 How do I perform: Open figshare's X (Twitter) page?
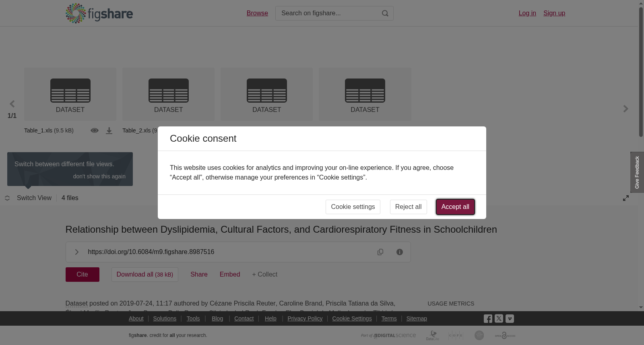(499, 318)
